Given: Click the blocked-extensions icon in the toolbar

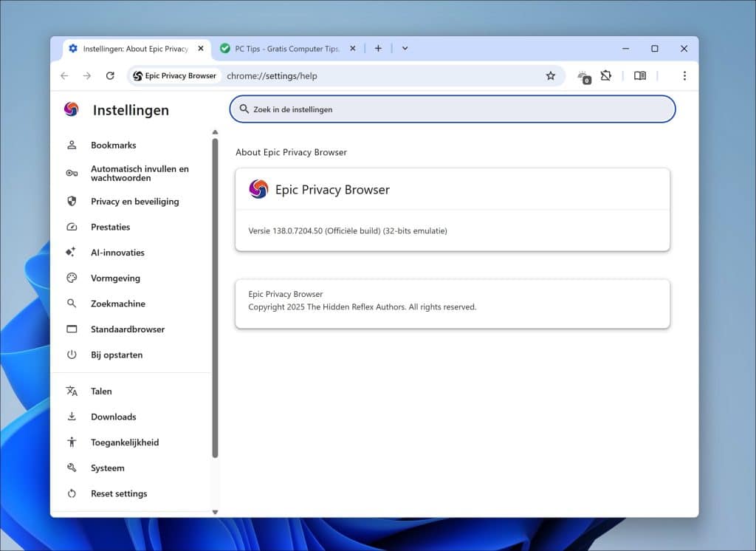Looking at the screenshot, I should pyautogui.click(x=606, y=75).
